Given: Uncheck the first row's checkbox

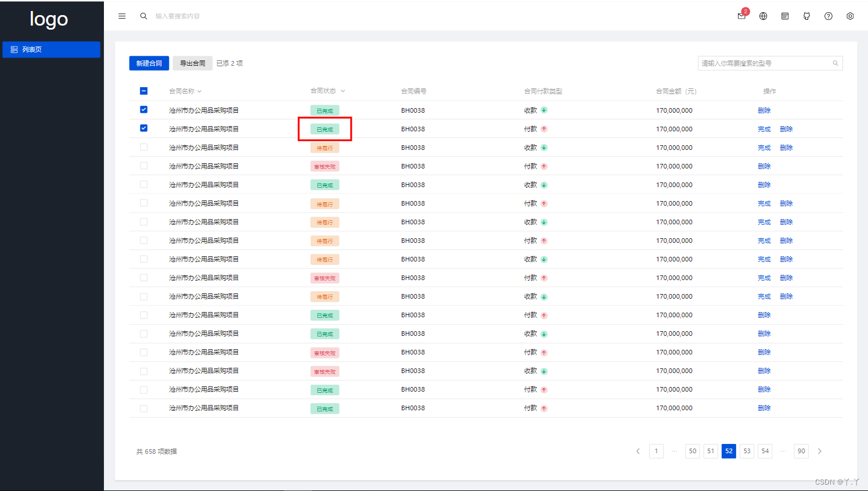Looking at the screenshot, I should coord(143,109).
